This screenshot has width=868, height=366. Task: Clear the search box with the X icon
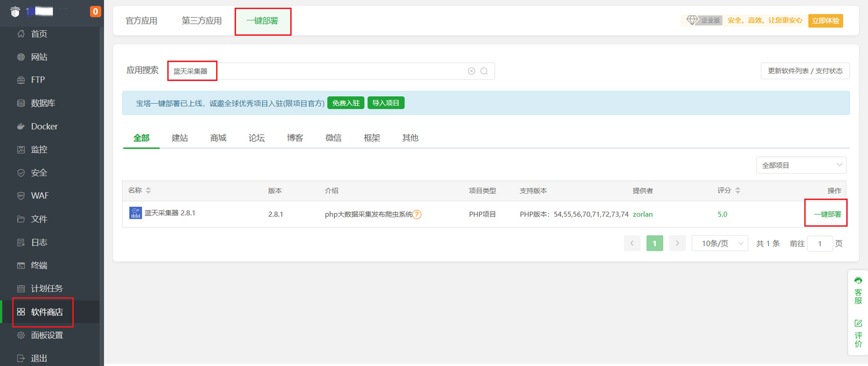[472, 71]
